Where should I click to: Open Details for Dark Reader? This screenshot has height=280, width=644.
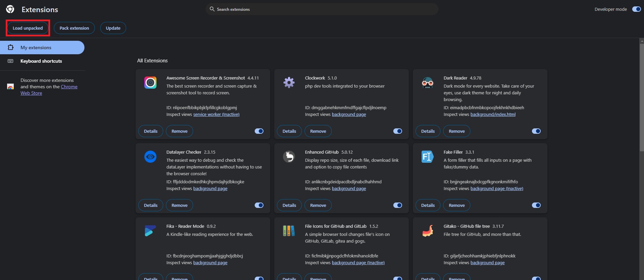pyautogui.click(x=428, y=131)
